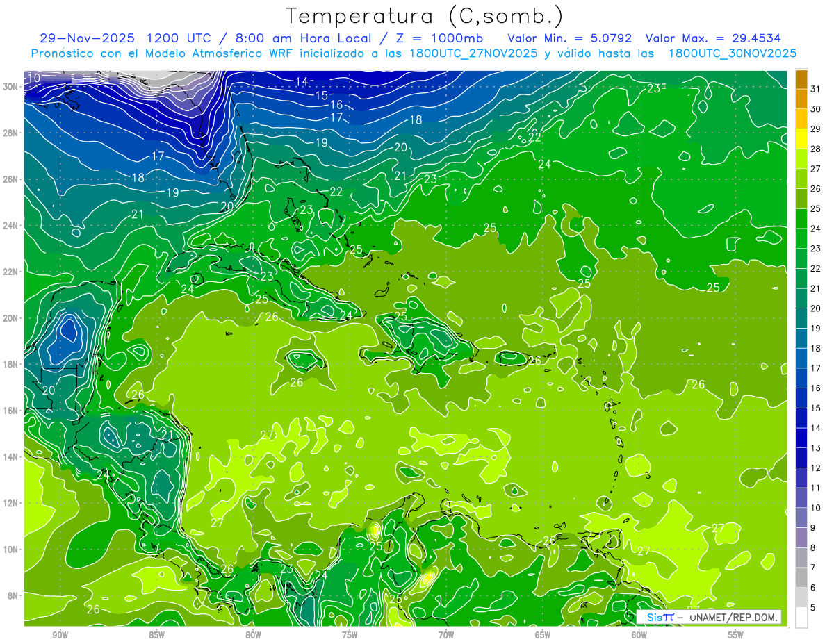Click the legend label "31" on the color scale
Viewport: 834px width, 644px height.
click(x=816, y=89)
